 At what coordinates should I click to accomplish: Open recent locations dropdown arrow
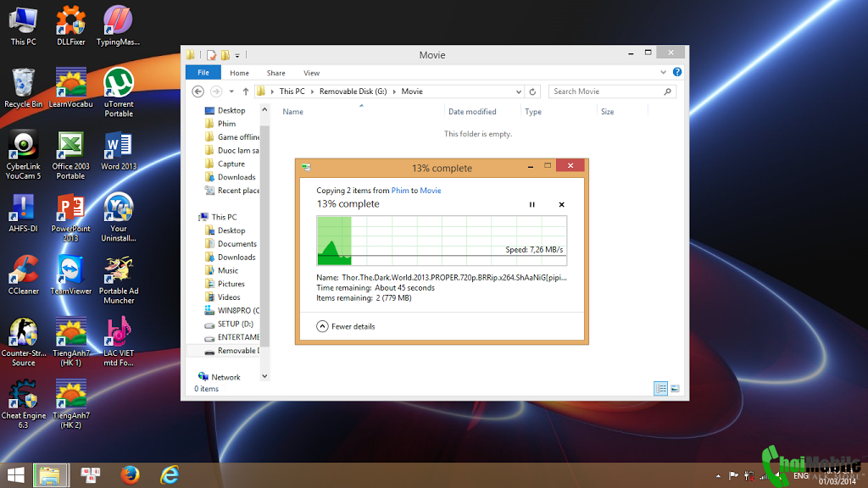tap(231, 91)
